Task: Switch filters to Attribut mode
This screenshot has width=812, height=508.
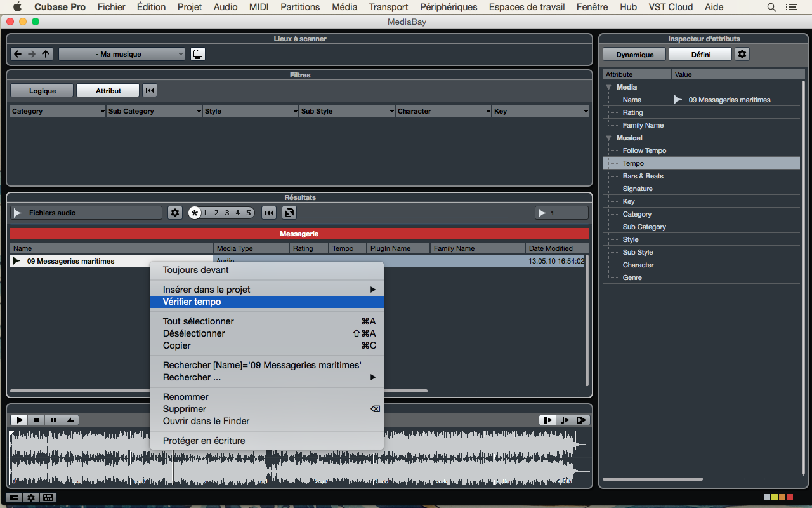Action: pos(108,91)
